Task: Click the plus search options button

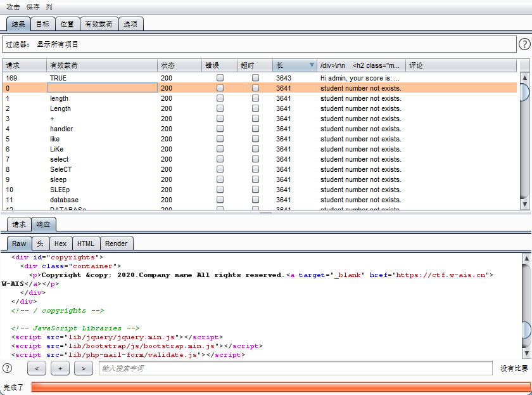Action: click(60, 368)
